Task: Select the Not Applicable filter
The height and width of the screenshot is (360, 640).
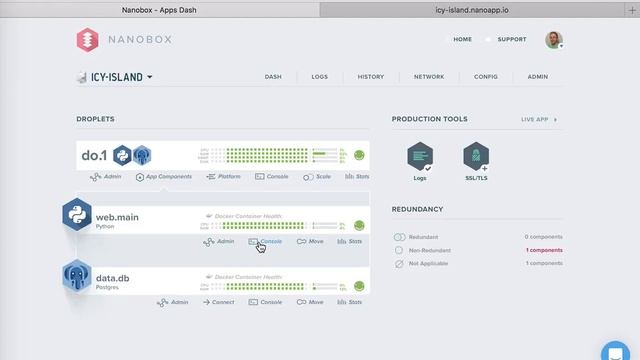Action: pos(421,264)
